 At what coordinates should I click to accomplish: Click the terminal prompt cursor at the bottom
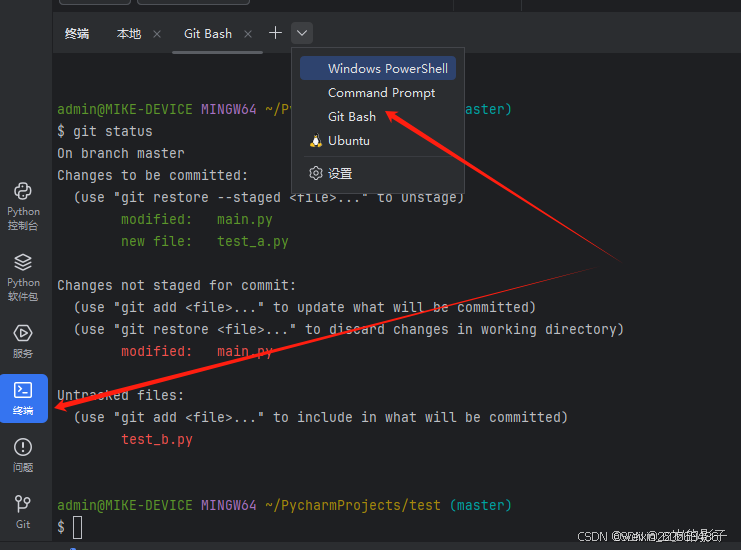78,527
